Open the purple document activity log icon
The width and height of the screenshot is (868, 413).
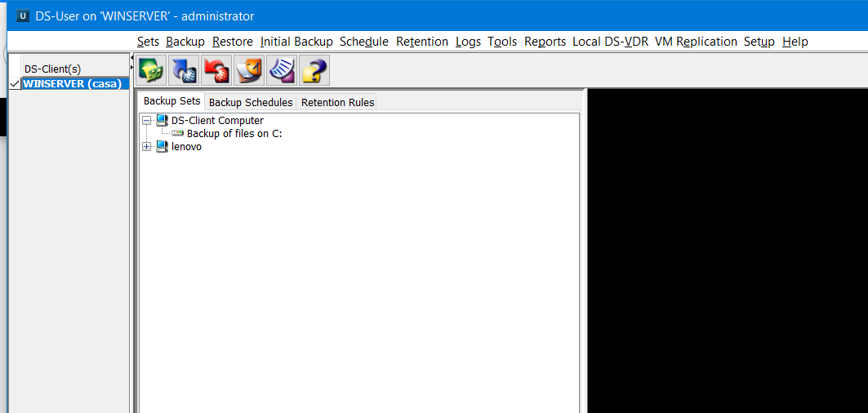pos(282,69)
